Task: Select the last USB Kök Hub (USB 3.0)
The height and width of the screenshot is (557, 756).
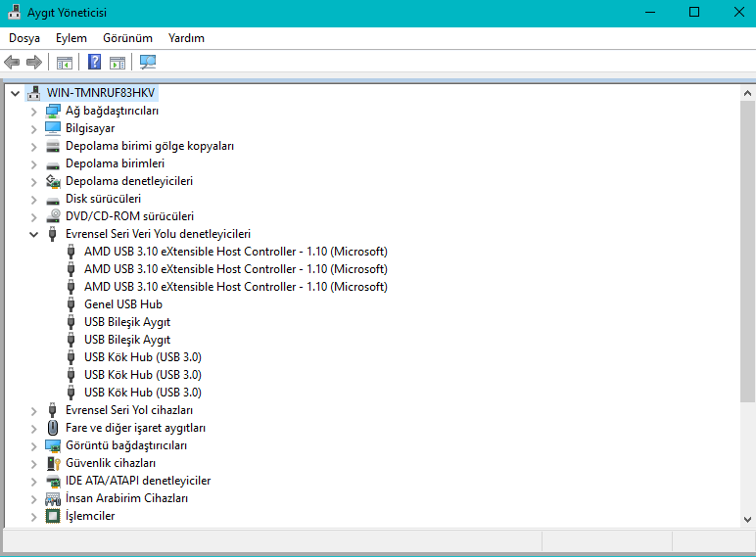Action: tap(143, 393)
